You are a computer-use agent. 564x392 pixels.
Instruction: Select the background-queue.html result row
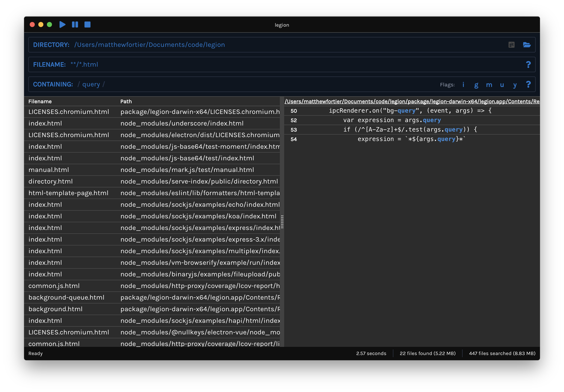tap(66, 297)
